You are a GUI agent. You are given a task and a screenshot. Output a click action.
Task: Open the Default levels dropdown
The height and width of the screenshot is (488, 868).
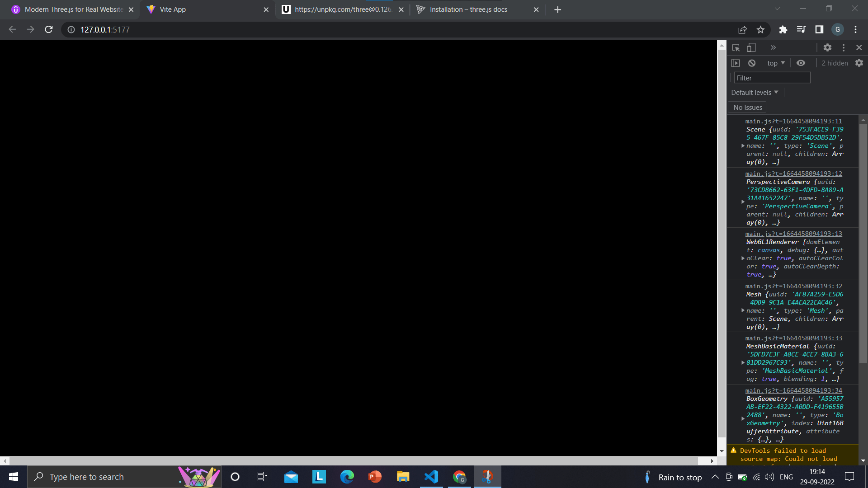(755, 93)
